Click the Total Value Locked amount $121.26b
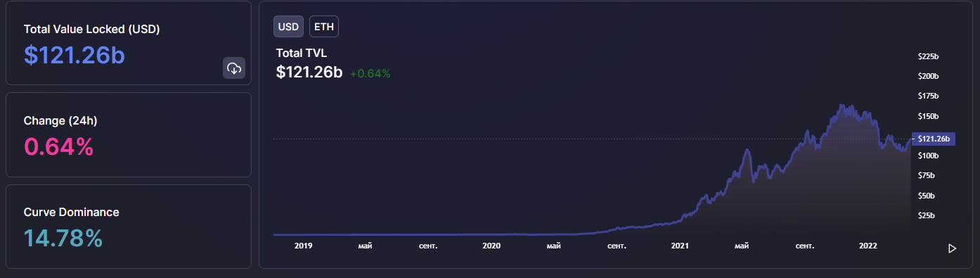This screenshot has height=278, width=980. (x=75, y=54)
